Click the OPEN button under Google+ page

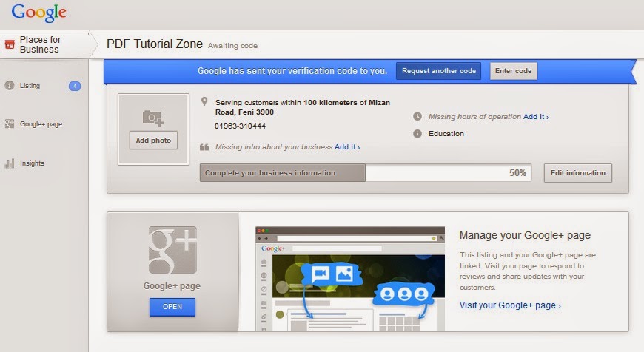[172, 307]
